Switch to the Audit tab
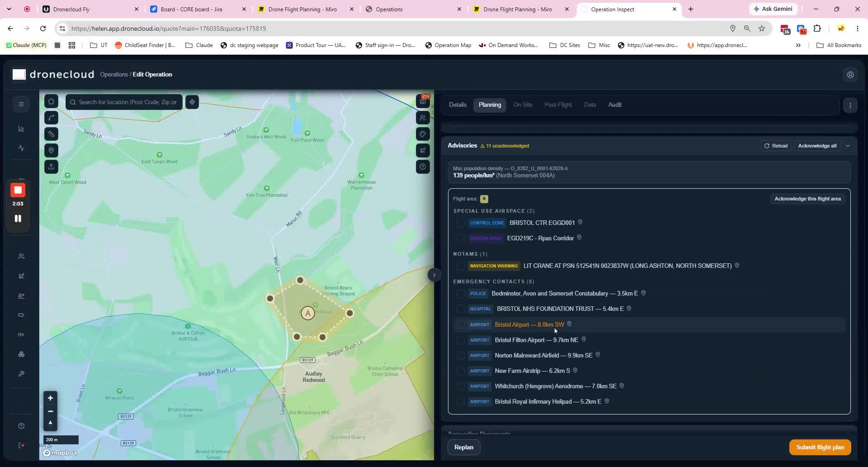 pos(615,105)
